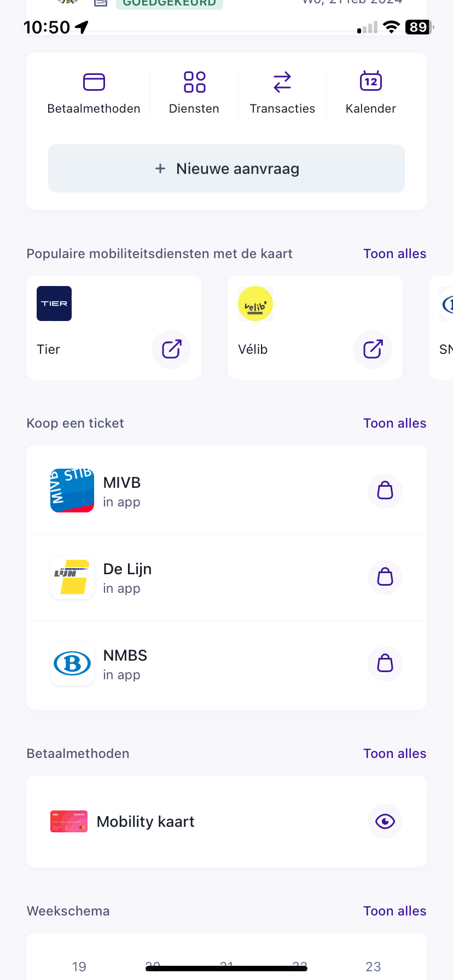Show Mobility kaart details with eye icon

[385, 821]
